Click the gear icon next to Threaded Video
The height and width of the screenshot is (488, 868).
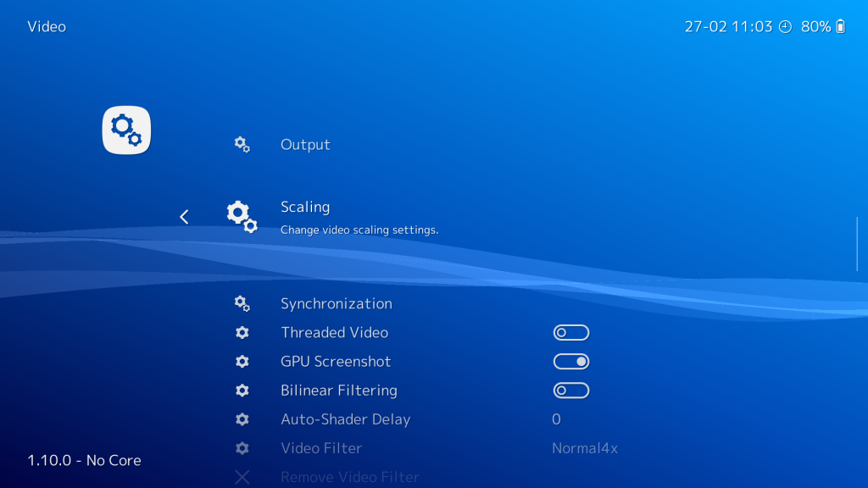[x=242, y=332]
